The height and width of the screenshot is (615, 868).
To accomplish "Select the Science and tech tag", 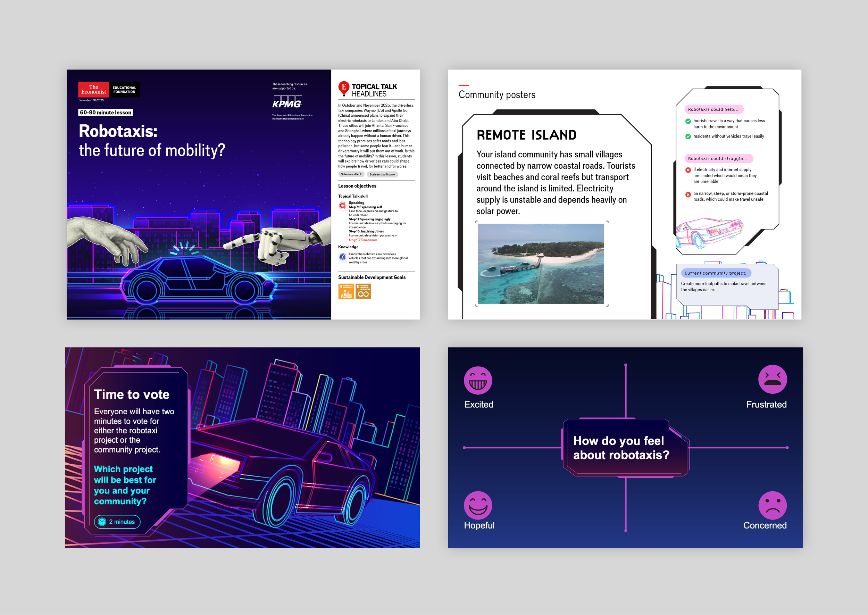I will [x=351, y=175].
